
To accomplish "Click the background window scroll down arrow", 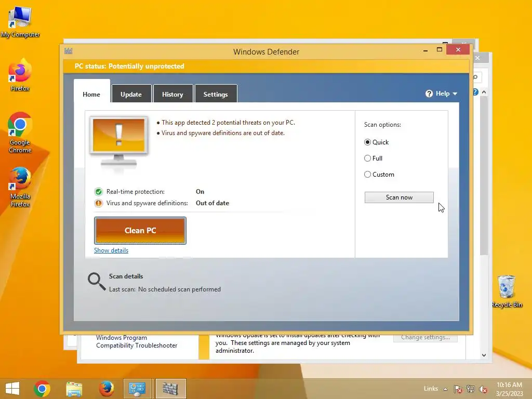I will coord(484,355).
